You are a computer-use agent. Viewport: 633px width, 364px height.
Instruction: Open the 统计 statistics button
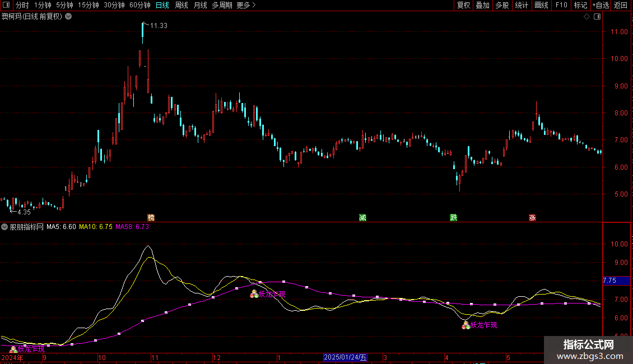[521, 5]
